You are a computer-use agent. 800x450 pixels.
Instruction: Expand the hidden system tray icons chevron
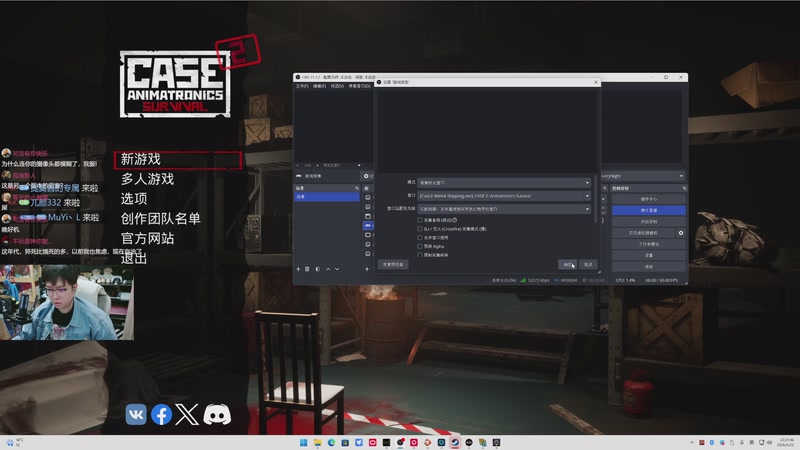click(692, 442)
